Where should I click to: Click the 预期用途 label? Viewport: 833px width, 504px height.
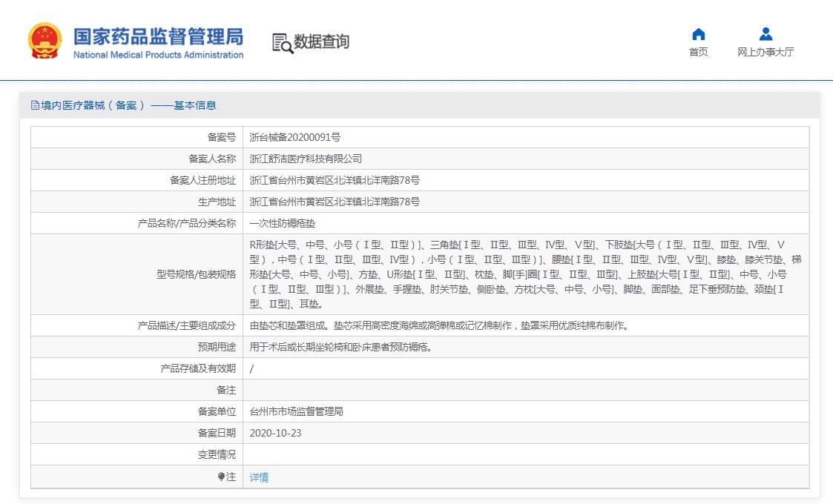217,348
